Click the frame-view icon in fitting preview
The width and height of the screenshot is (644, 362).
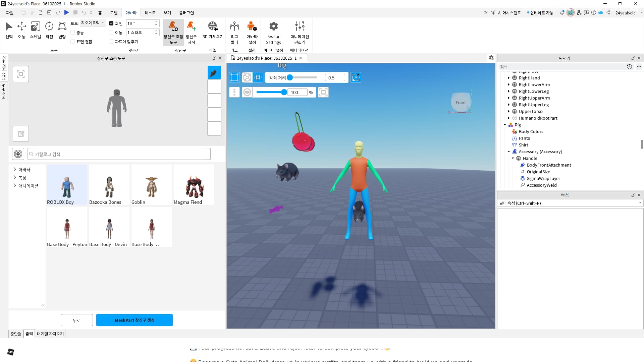coord(21,74)
